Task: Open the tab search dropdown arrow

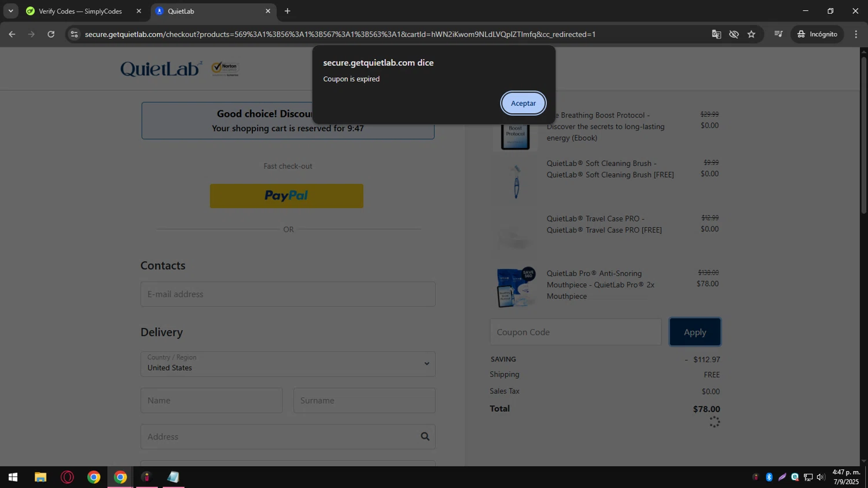Action: 10,11
